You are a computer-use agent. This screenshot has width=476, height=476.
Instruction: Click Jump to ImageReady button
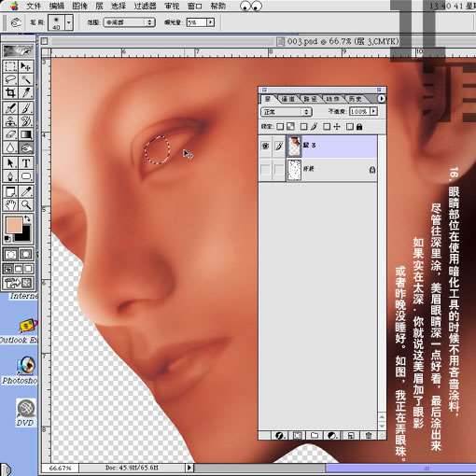click(19, 283)
